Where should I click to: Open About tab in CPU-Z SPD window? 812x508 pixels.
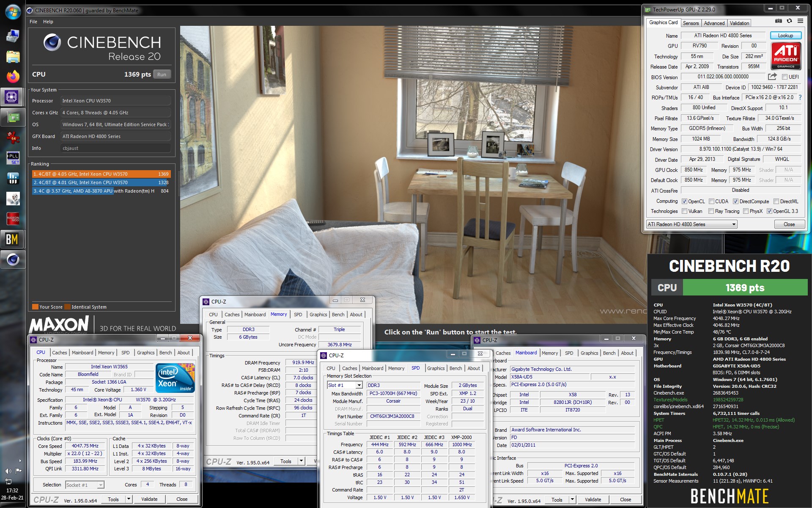[x=474, y=368]
